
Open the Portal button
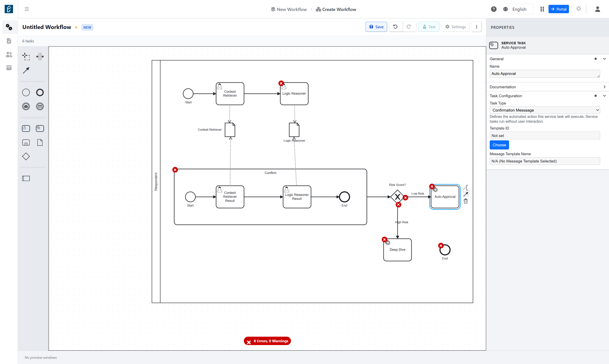[559, 9]
